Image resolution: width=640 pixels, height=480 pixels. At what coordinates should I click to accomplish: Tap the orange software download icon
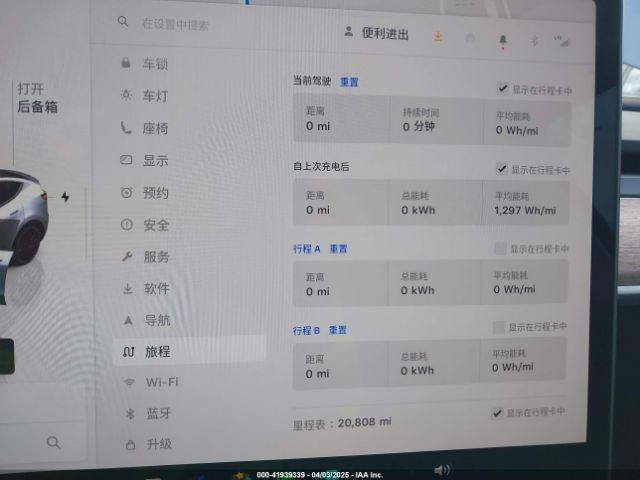438,36
